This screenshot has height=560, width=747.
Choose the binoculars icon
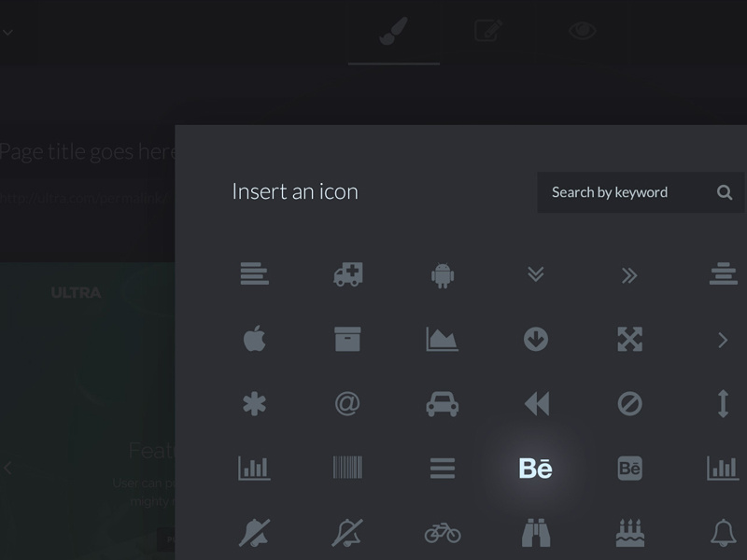(x=535, y=532)
